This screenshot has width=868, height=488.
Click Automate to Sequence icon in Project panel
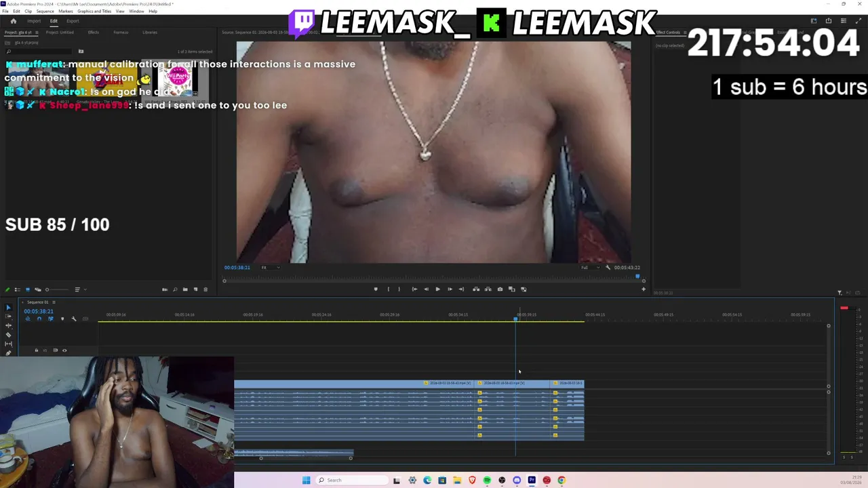[165, 289]
